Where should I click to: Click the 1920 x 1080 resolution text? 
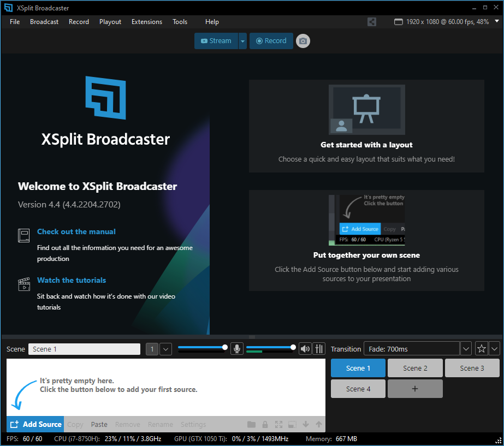(x=447, y=22)
